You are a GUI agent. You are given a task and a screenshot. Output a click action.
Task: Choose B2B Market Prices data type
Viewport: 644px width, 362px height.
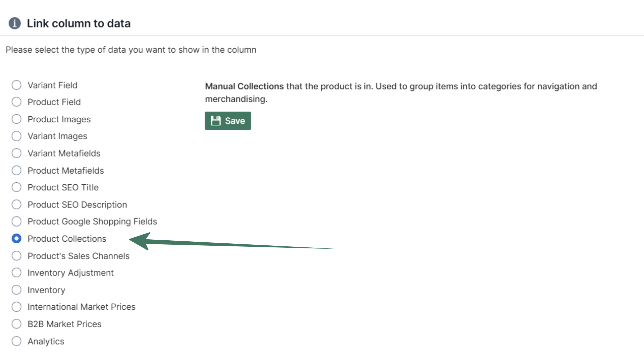(x=16, y=324)
